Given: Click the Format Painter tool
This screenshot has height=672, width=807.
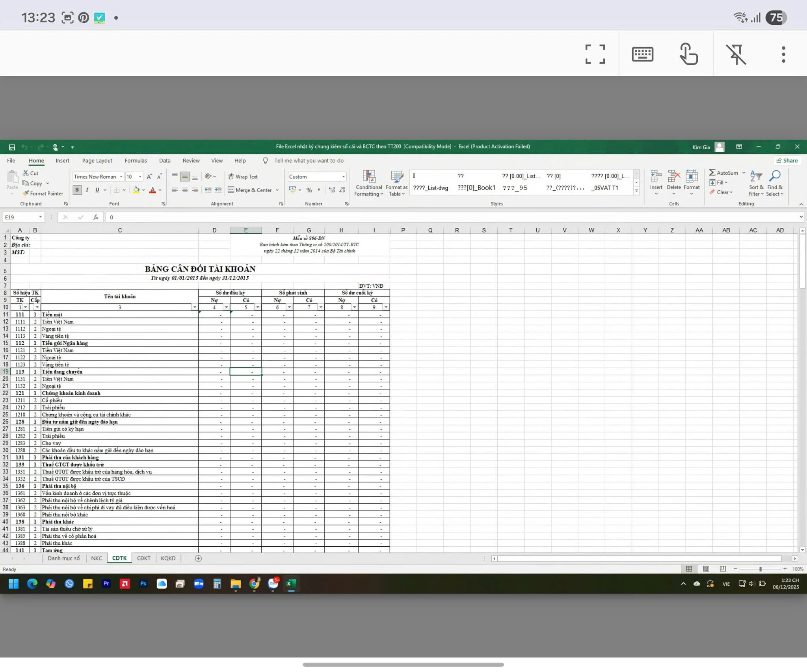Looking at the screenshot, I should pos(43,194).
